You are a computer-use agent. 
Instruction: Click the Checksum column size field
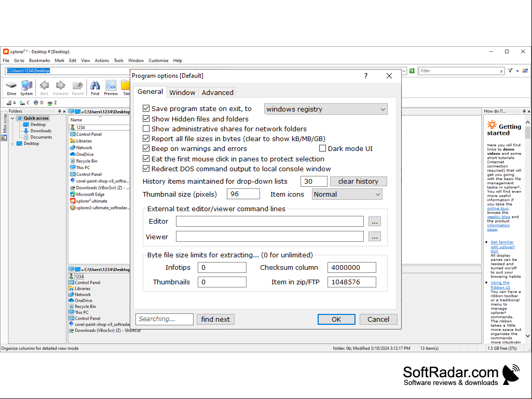(352, 267)
